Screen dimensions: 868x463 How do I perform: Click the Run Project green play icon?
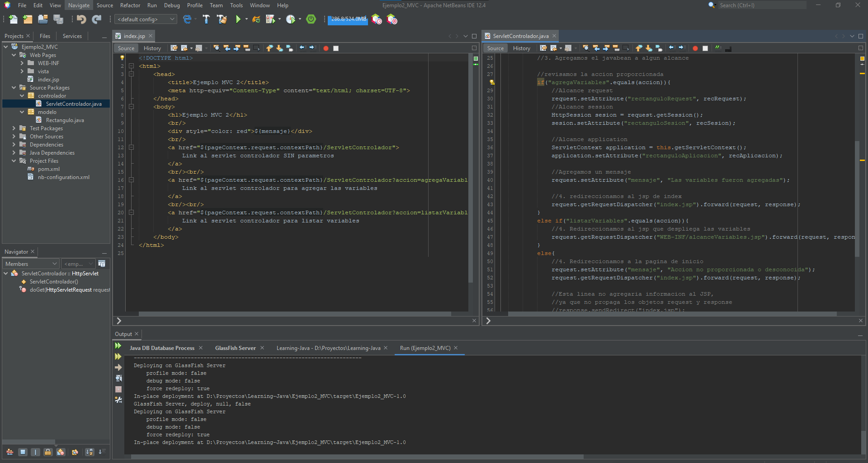point(238,19)
